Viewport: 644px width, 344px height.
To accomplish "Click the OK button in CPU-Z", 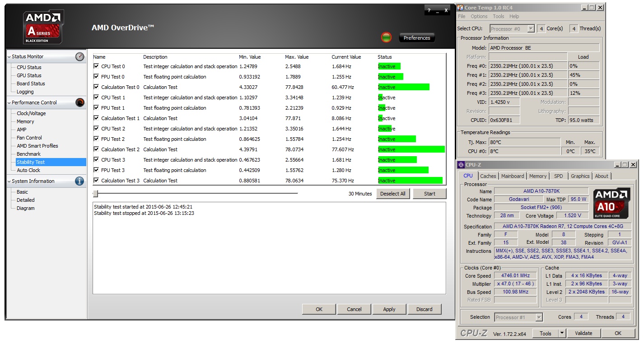I will [x=618, y=333].
